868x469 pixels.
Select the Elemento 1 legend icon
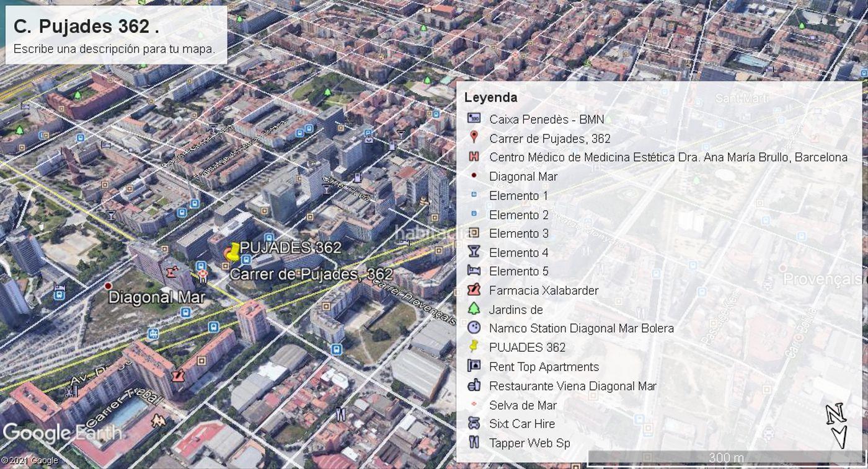pyautogui.click(x=474, y=195)
